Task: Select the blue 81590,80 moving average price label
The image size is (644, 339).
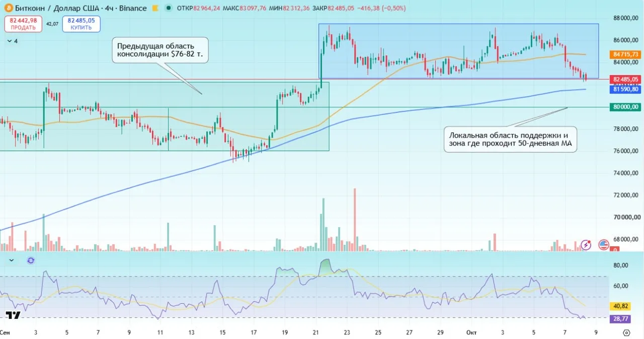Action: tap(626, 89)
